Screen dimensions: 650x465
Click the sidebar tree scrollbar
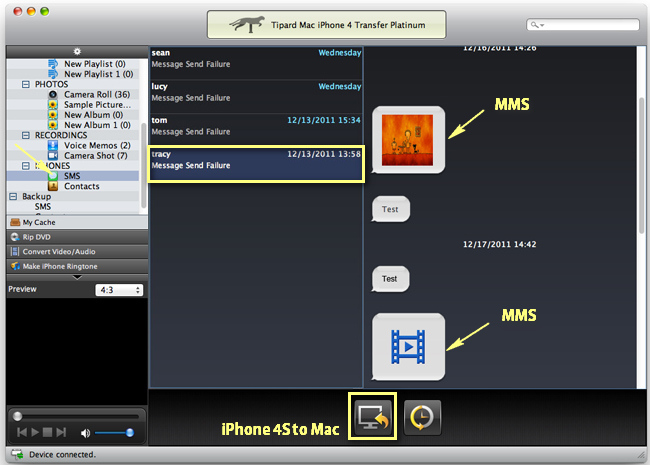coord(143,166)
